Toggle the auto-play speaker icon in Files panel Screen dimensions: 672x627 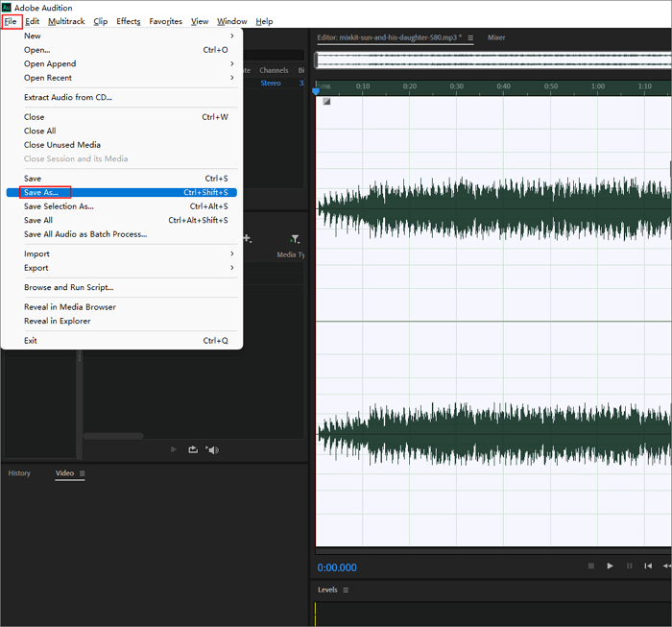tap(212, 449)
